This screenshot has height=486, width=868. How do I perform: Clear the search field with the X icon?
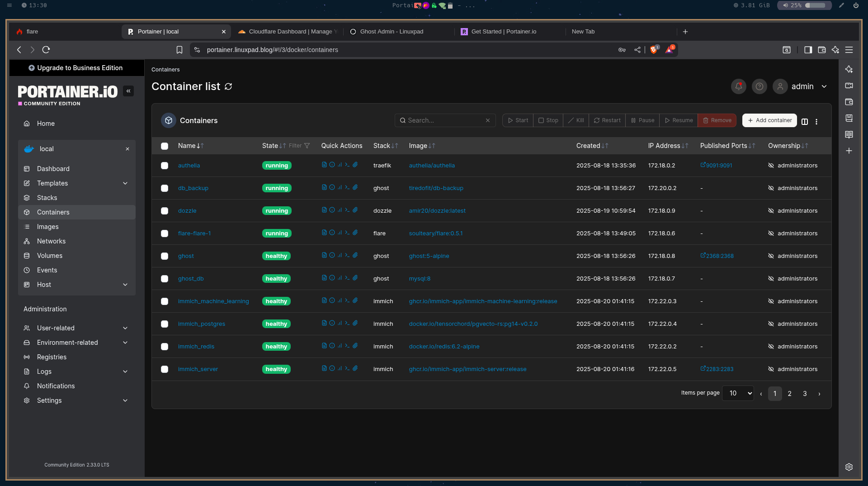click(x=488, y=120)
